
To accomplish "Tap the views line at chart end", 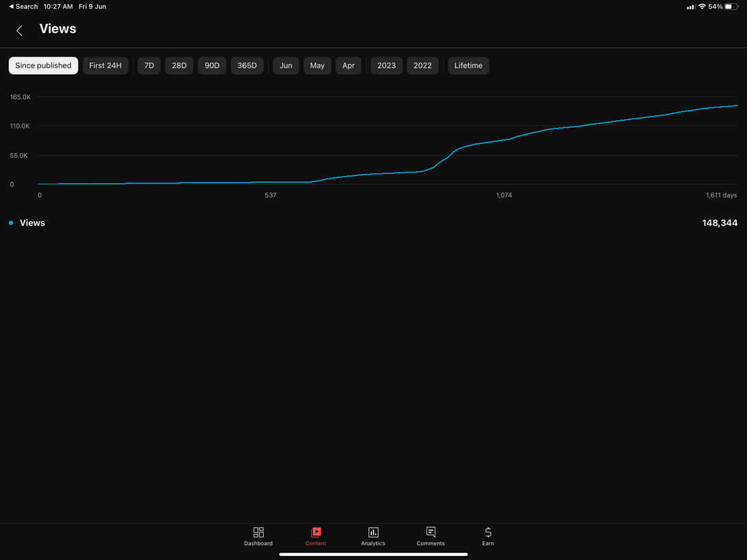I will click(x=736, y=106).
